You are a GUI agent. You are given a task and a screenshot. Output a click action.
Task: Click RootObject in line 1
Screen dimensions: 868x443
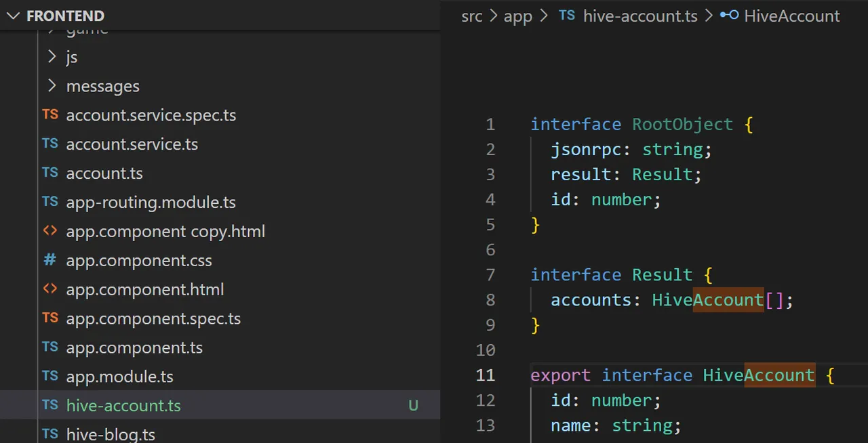point(683,125)
